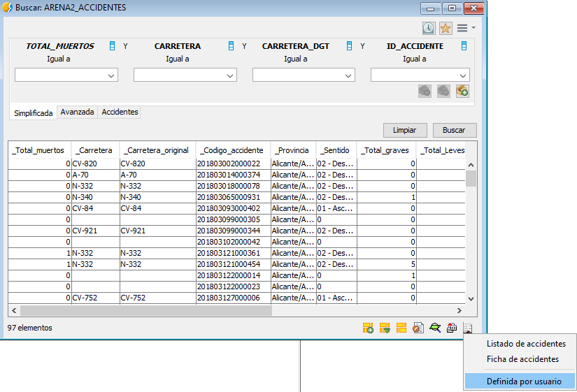
Task: Click the horizontal scrollbar left arrow
Action: click(x=14, y=311)
